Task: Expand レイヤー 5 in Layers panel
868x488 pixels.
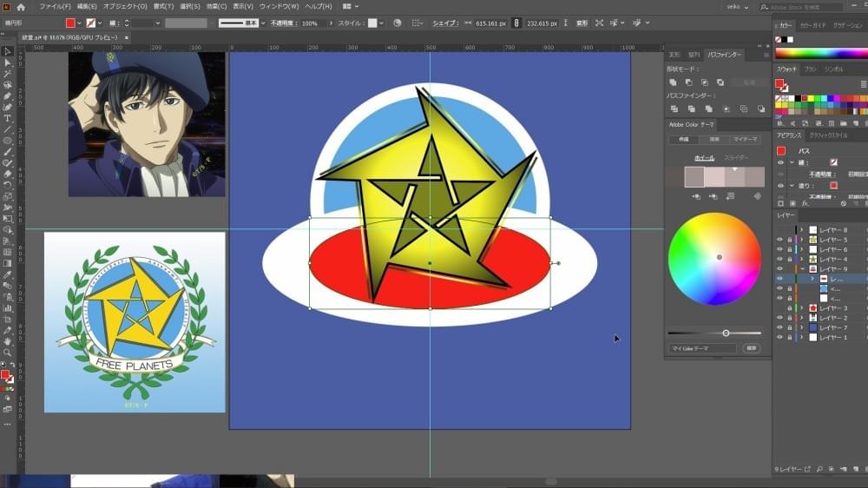Action: [x=801, y=240]
